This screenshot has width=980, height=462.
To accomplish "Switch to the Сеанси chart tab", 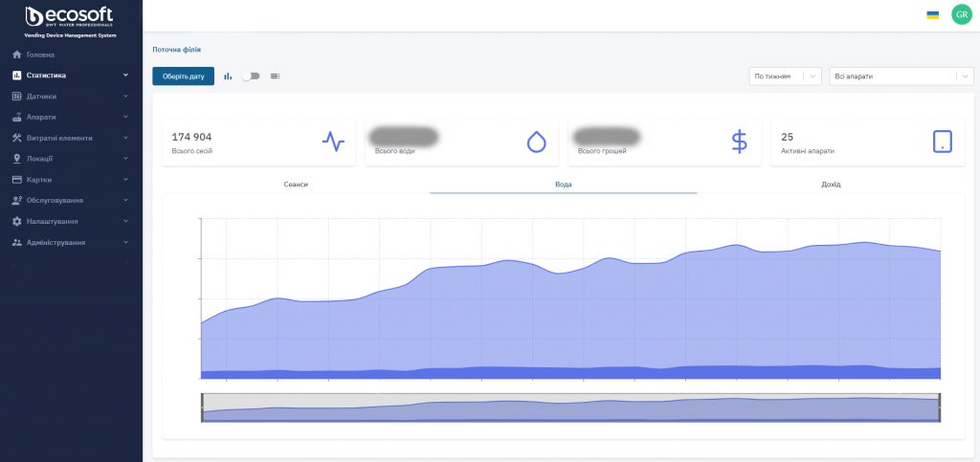I will point(296,185).
